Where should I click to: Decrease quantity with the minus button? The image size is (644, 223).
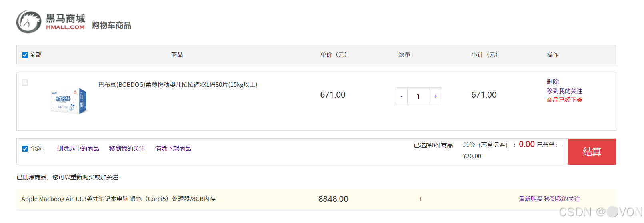point(402,96)
